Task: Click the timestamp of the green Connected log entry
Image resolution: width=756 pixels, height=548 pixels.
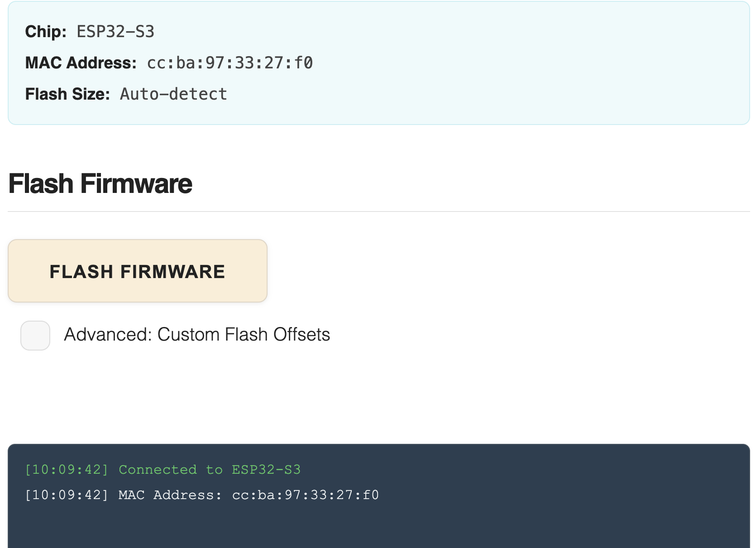Action: pyautogui.click(x=67, y=470)
